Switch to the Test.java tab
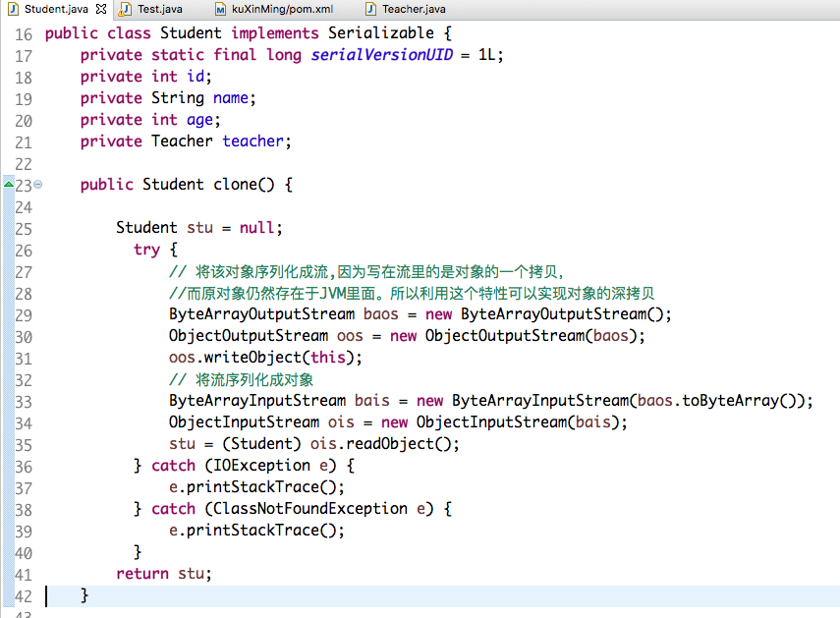The height and width of the screenshot is (618, 840). (x=159, y=9)
